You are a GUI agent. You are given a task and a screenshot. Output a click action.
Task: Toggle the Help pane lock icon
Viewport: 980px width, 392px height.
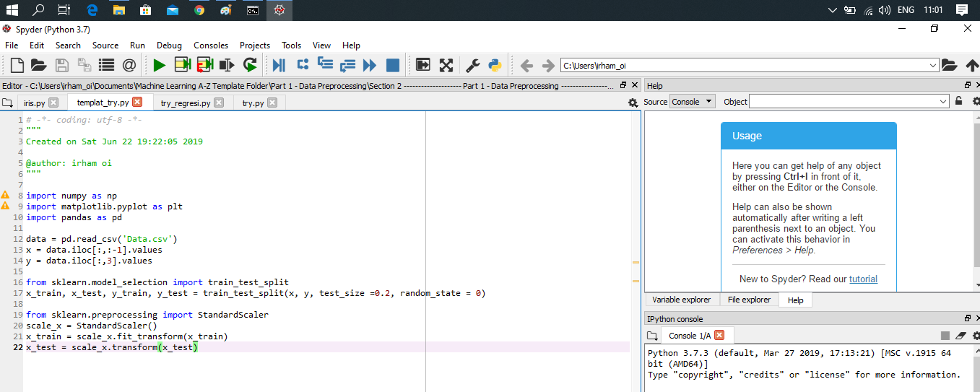(959, 102)
